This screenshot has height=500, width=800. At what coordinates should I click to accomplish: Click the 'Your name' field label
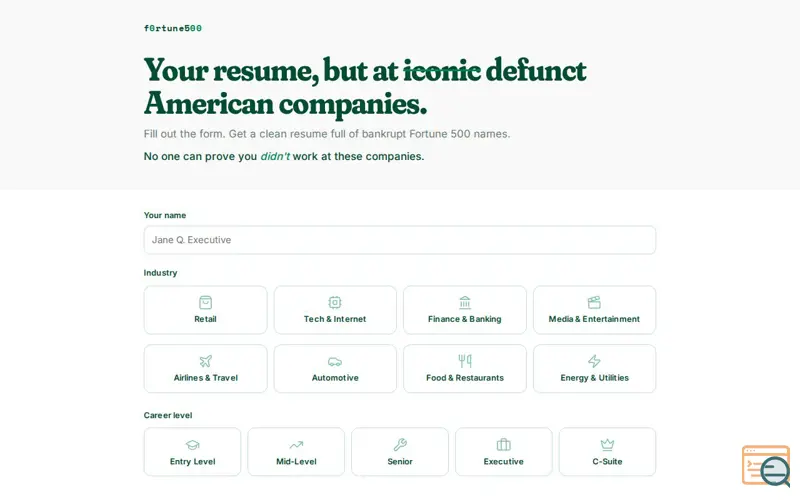click(165, 215)
